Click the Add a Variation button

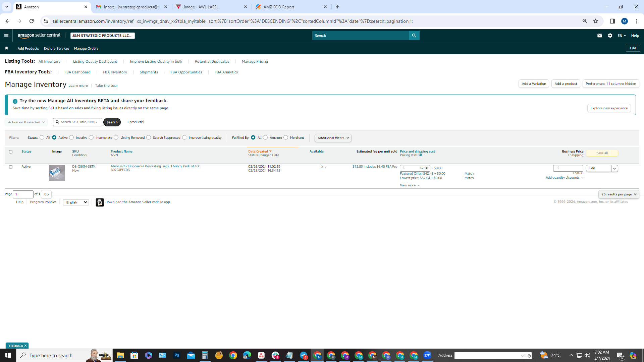pos(534,84)
